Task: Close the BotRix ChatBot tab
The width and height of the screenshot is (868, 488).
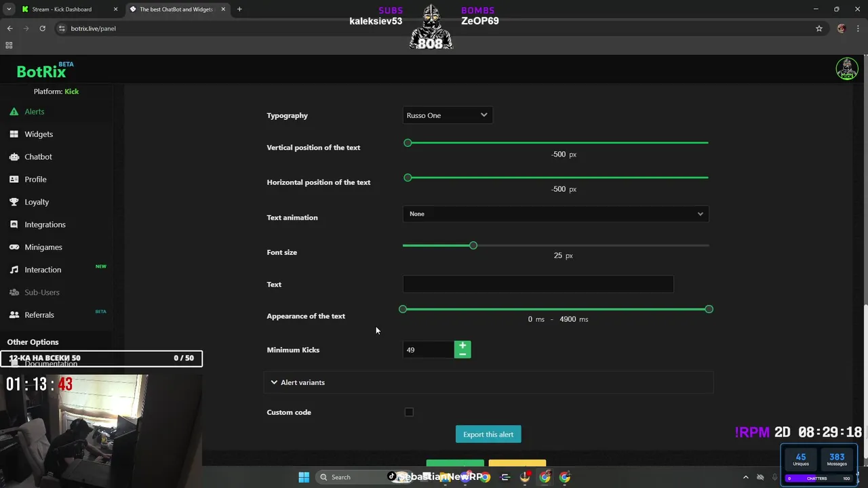Action: click(x=223, y=9)
